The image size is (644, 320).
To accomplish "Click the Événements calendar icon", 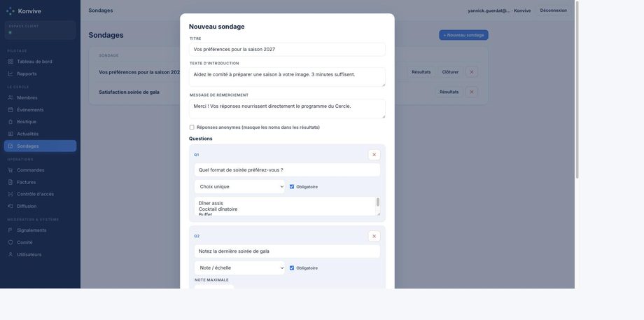I will click(10, 110).
